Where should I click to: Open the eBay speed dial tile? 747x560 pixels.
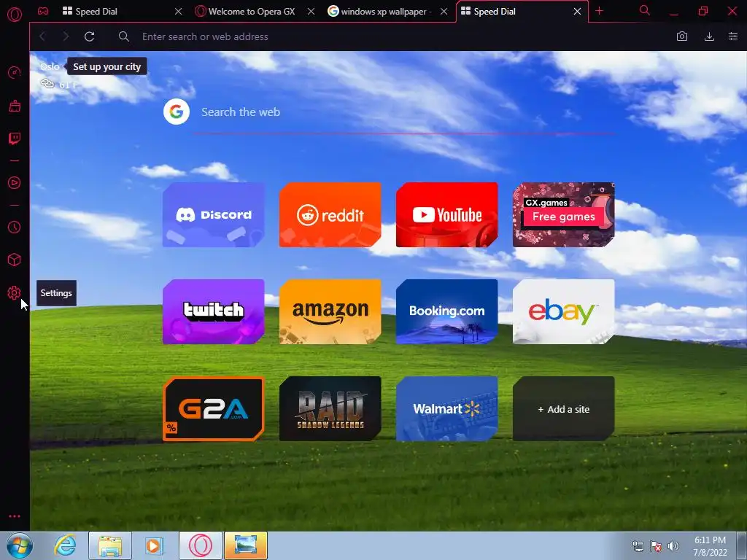(564, 311)
